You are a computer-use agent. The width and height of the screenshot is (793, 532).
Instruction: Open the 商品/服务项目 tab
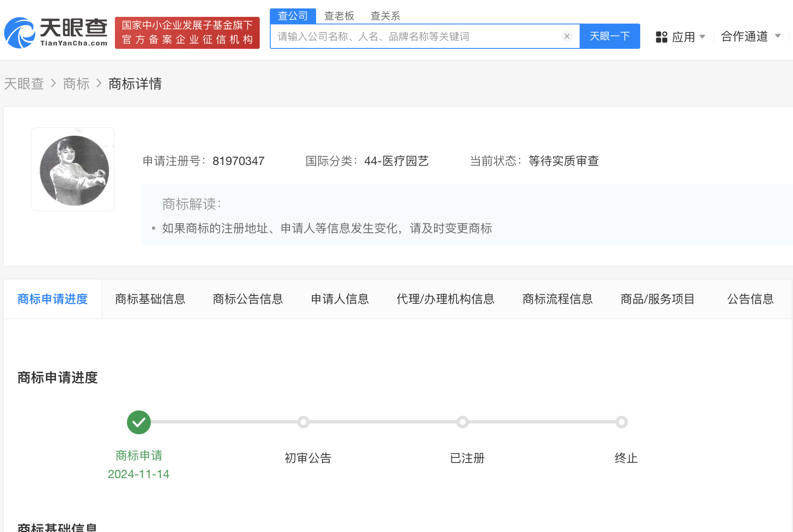(x=657, y=299)
